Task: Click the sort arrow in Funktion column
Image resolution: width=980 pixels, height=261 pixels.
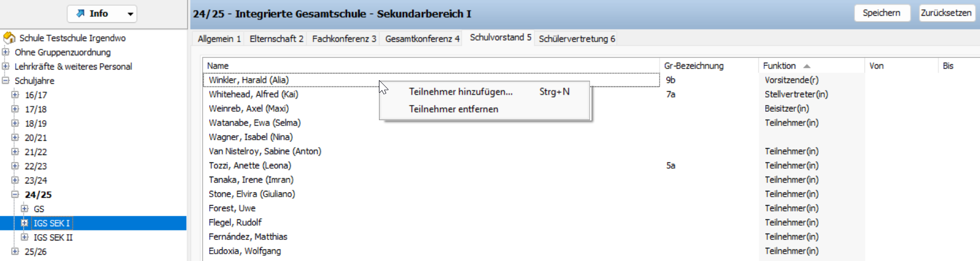Action: (x=806, y=66)
